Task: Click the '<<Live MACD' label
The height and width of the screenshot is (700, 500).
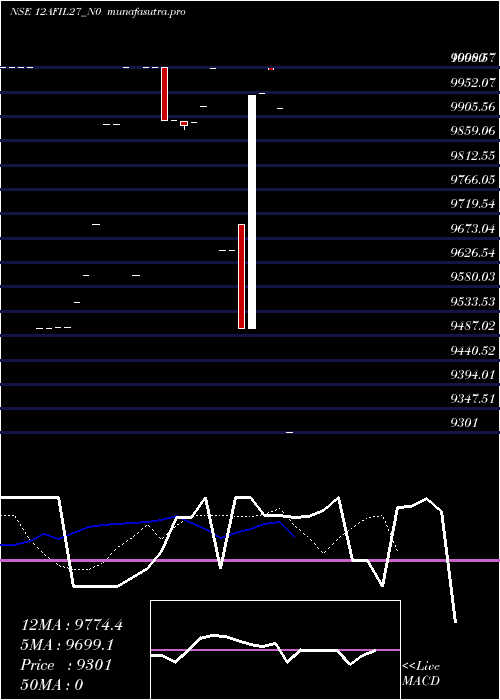Action: [421, 673]
